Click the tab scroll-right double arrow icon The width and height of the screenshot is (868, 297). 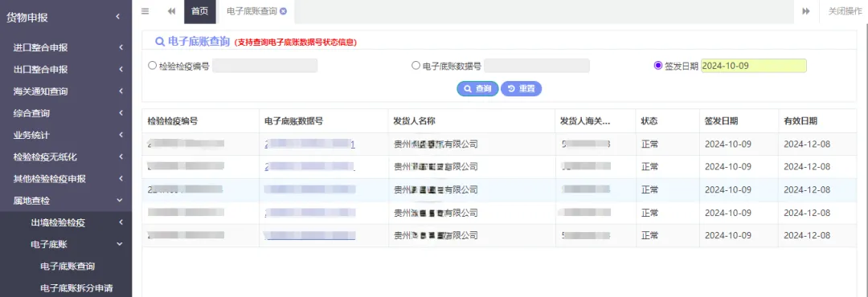click(x=807, y=11)
